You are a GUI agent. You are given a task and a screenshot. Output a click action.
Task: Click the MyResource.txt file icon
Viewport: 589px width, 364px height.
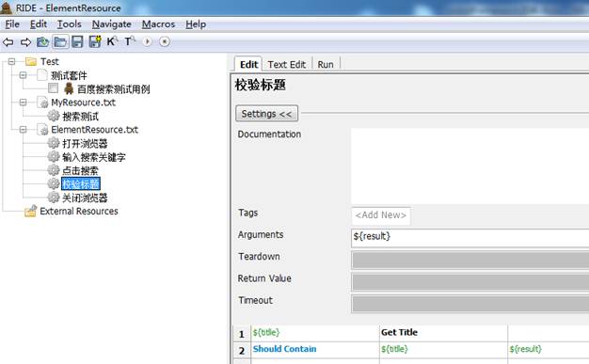(42, 103)
